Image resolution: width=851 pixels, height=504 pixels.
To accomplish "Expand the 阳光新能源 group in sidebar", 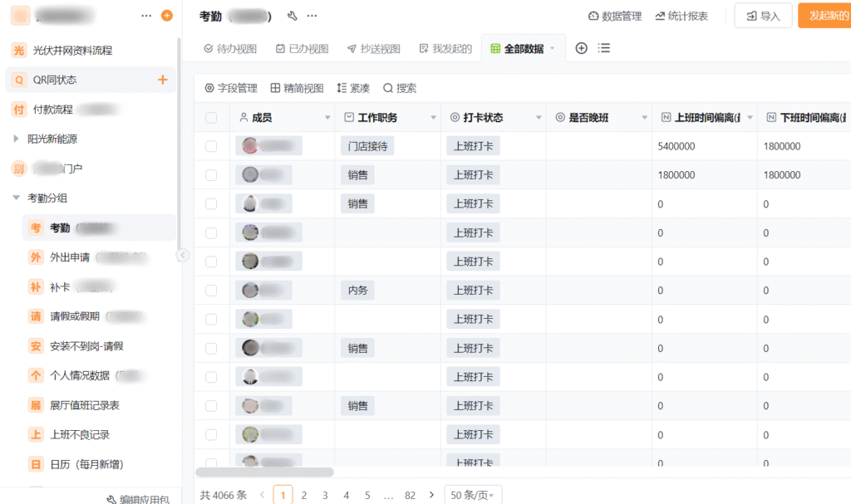I will pyautogui.click(x=16, y=139).
